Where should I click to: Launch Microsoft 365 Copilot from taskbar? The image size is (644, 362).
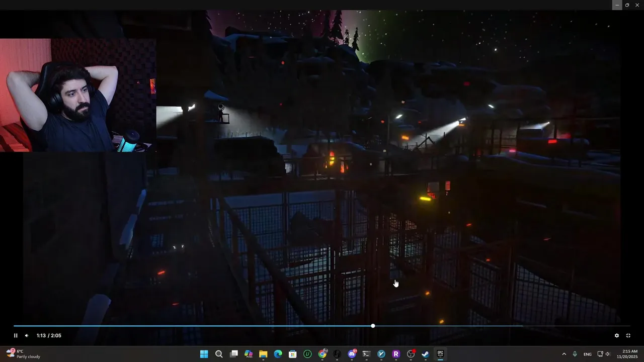(249, 354)
